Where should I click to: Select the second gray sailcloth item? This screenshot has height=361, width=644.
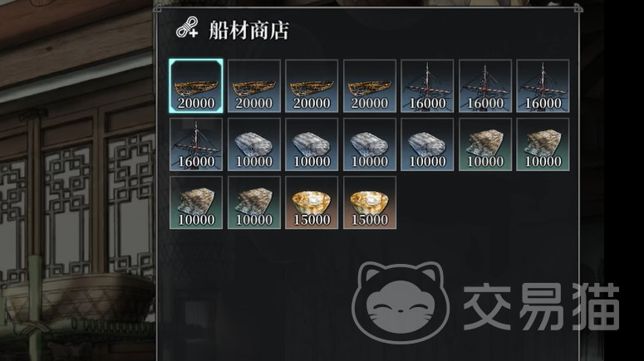point(312,144)
